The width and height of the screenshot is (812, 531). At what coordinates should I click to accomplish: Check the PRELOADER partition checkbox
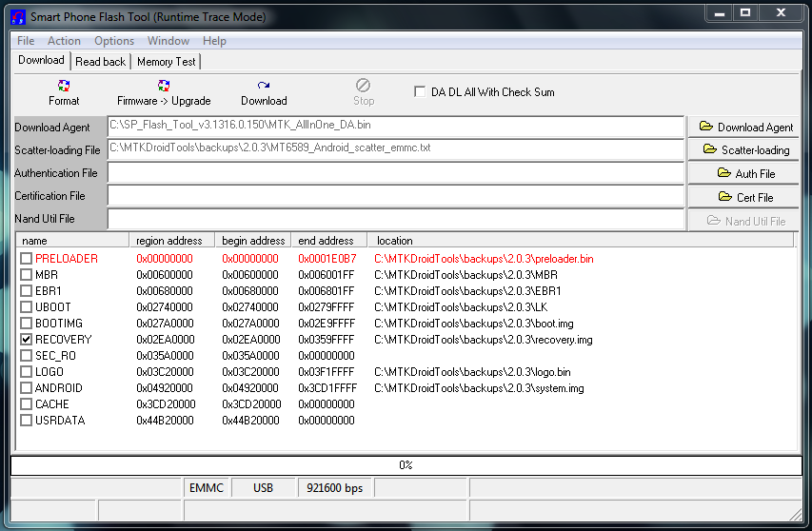[27, 259]
